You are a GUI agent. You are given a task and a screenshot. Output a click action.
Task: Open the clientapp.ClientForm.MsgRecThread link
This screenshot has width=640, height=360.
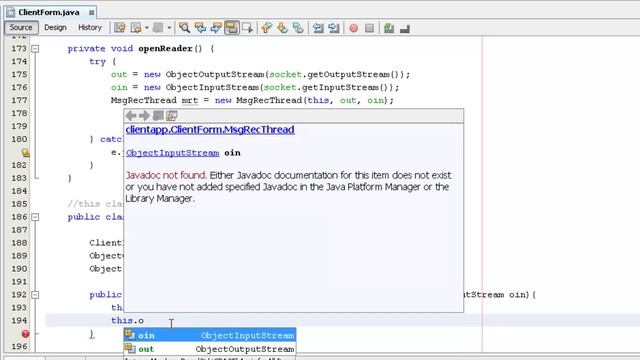click(210, 130)
